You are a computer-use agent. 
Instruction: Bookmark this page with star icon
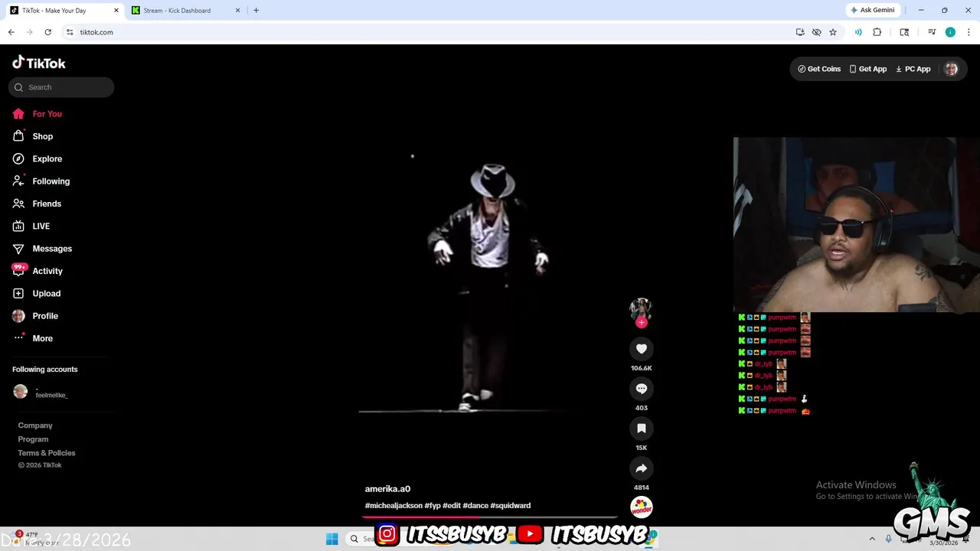(833, 32)
